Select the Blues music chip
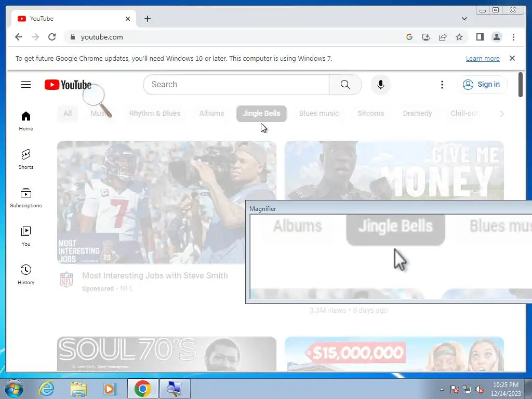The width and height of the screenshot is (532, 399). (x=318, y=113)
